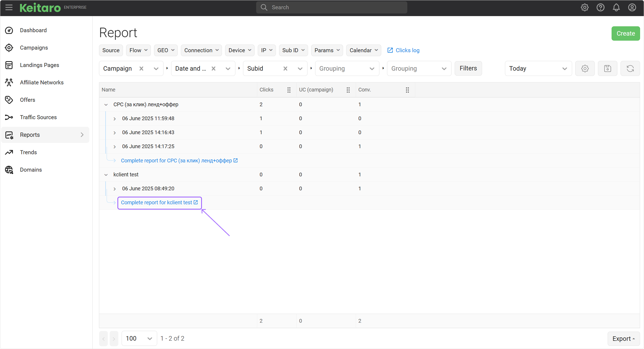Open Complete report for kclient test
This screenshot has width=644, height=349.
160,203
